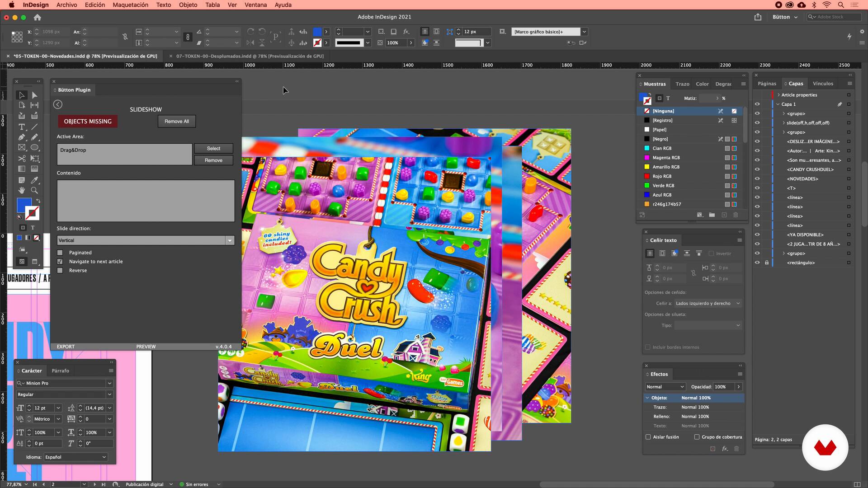This screenshot has width=868, height=488.
Task: Collapse the Capa 1 layer tree
Action: pos(778,104)
